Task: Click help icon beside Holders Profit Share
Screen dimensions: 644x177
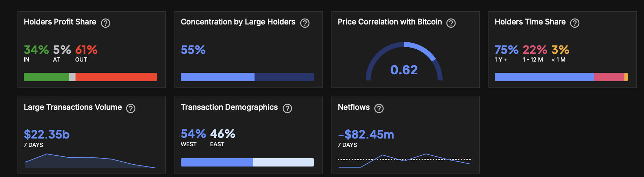Action: (x=106, y=23)
